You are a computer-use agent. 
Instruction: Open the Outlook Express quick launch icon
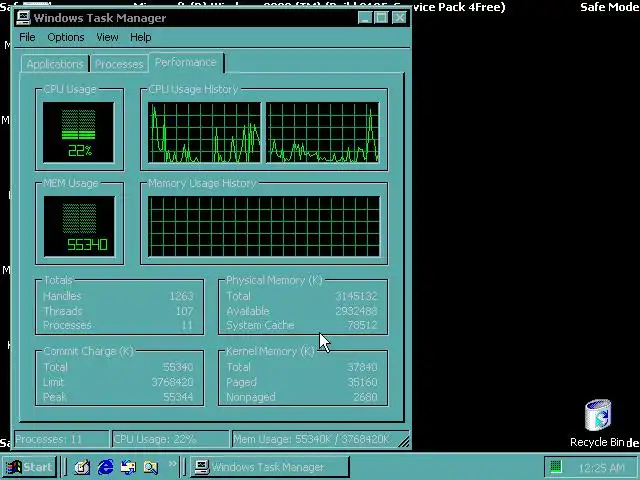128,467
